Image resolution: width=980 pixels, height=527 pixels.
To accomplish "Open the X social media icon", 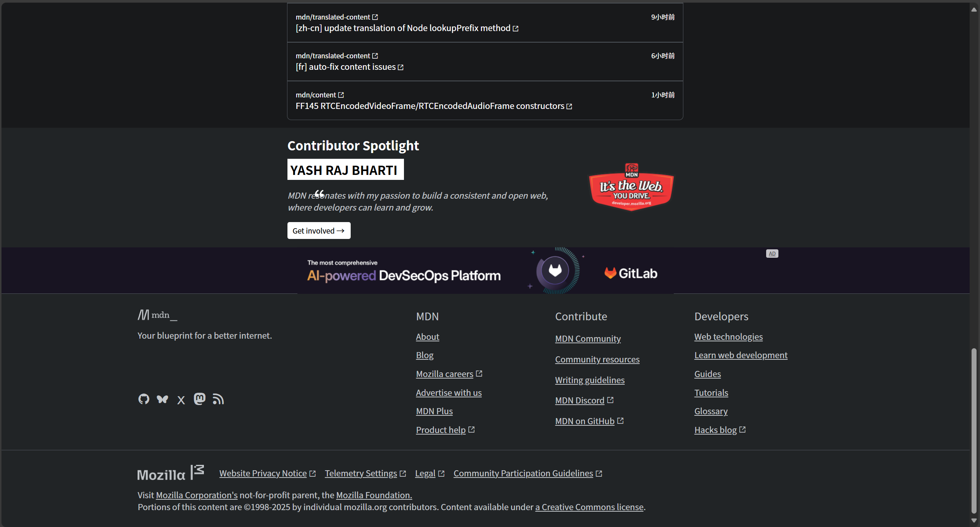I will [181, 400].
